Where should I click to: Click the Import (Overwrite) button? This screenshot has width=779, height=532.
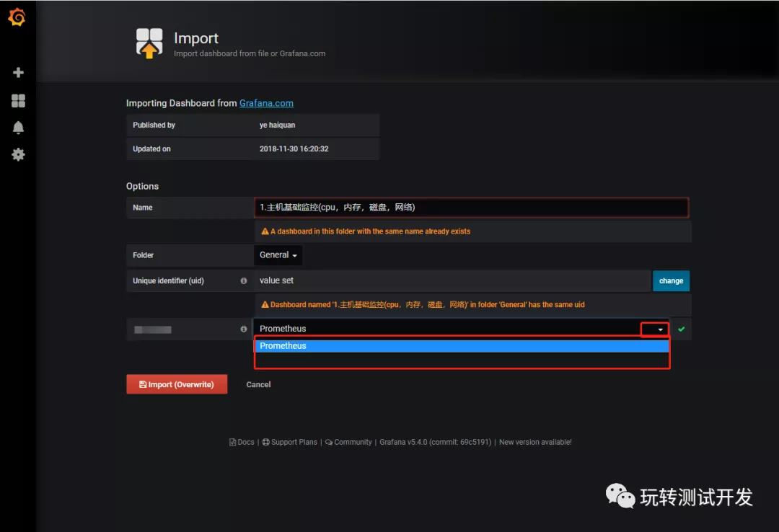click(177, 384)
